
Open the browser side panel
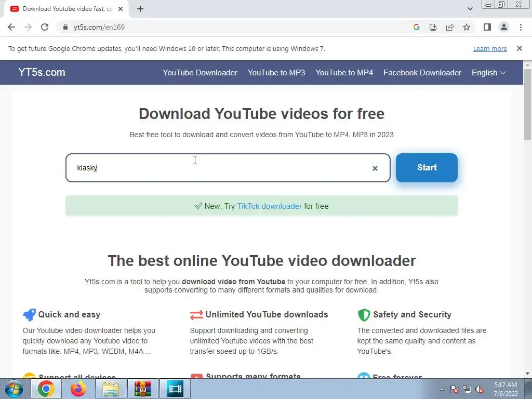click(x=487, y=27)
